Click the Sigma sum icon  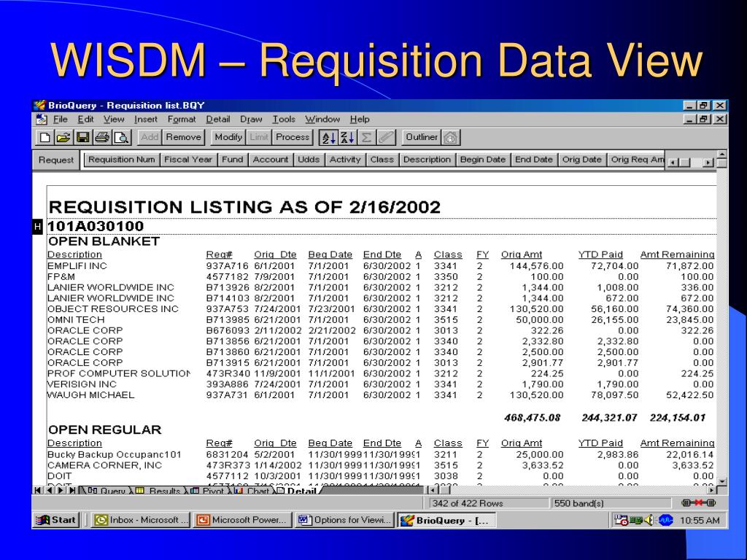pos(366,138)
